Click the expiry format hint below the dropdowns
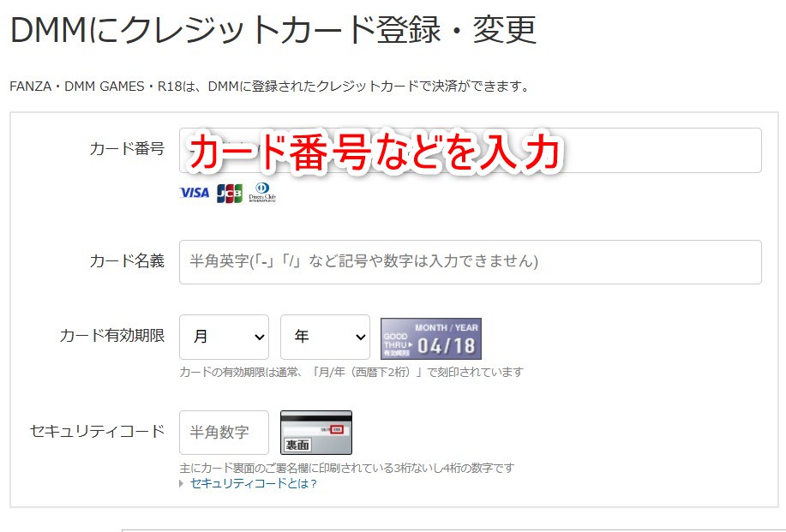Image resolution: width=786 pixels, height=532 pixels. coord(354,370)
